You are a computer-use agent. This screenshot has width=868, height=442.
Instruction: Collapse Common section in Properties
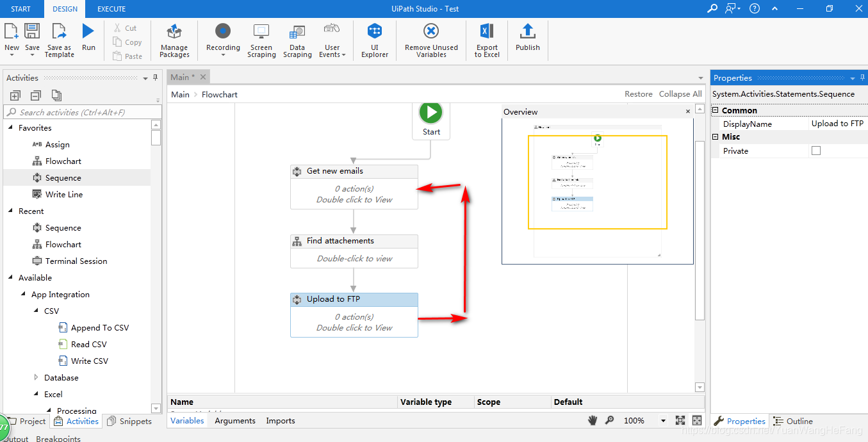pyautogui.click(x=716, y=110)
